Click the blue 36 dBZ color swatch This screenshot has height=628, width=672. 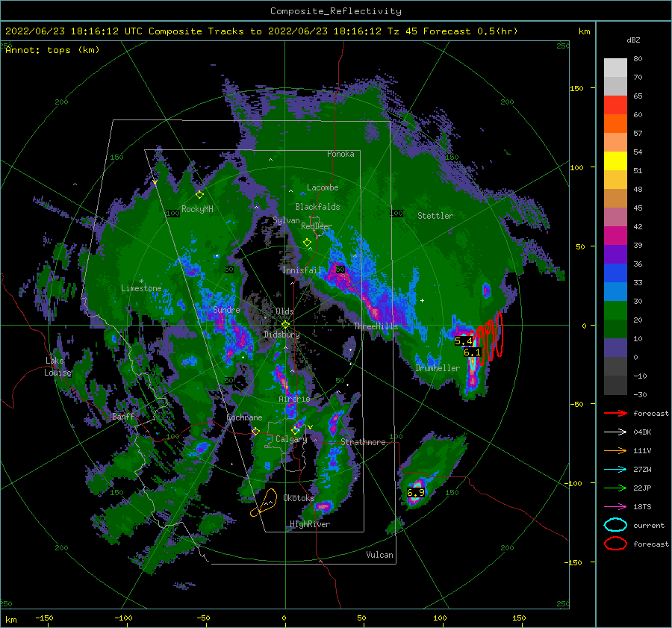pos(615,273)
